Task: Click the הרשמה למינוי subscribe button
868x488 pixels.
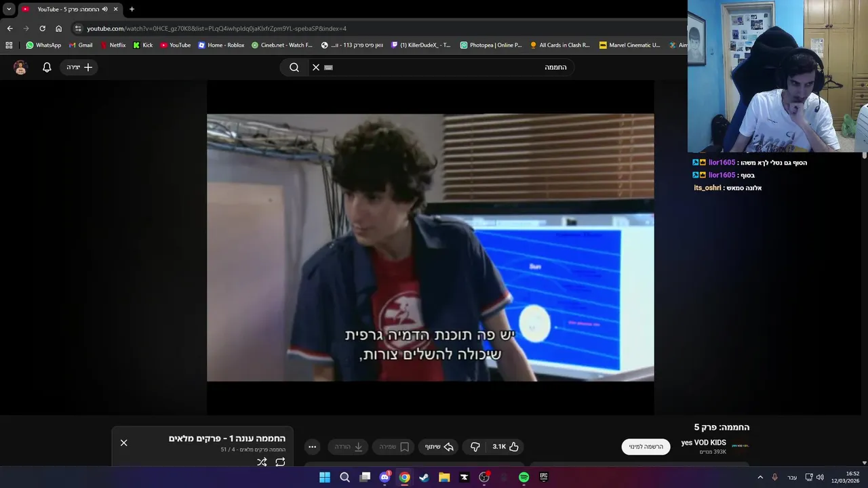Action: pyautogui.click(x=646, y=447)
